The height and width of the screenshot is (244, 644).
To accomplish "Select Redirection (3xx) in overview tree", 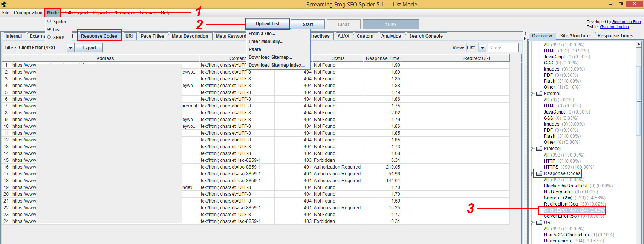I will click(x=574, y=204).
